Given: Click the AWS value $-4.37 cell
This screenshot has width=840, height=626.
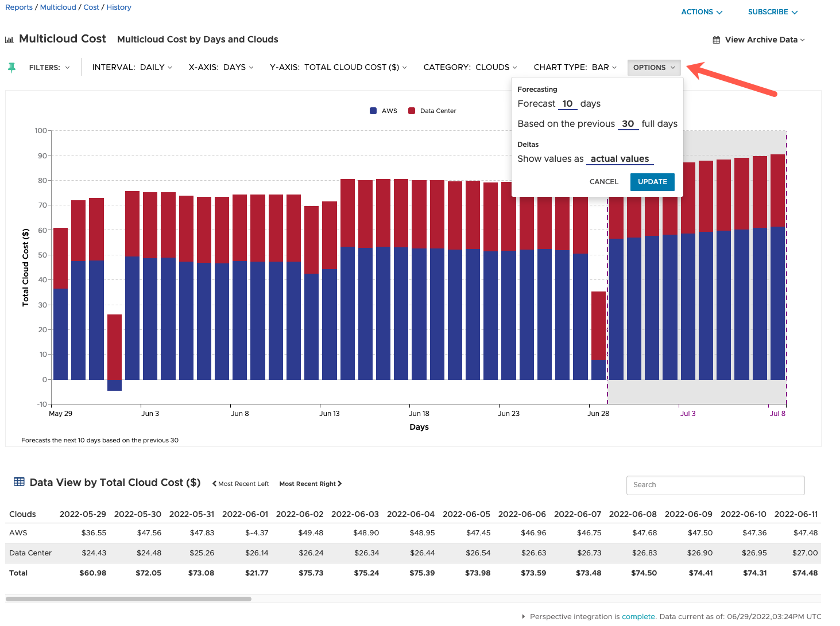Looking at the screenshot, I should click(257, 532).
